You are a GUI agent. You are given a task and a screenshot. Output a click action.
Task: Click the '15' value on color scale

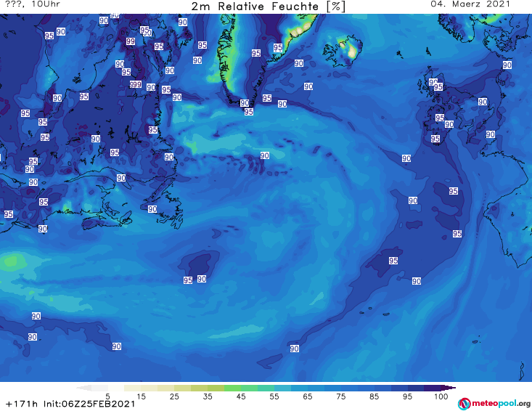pos(141,396)
